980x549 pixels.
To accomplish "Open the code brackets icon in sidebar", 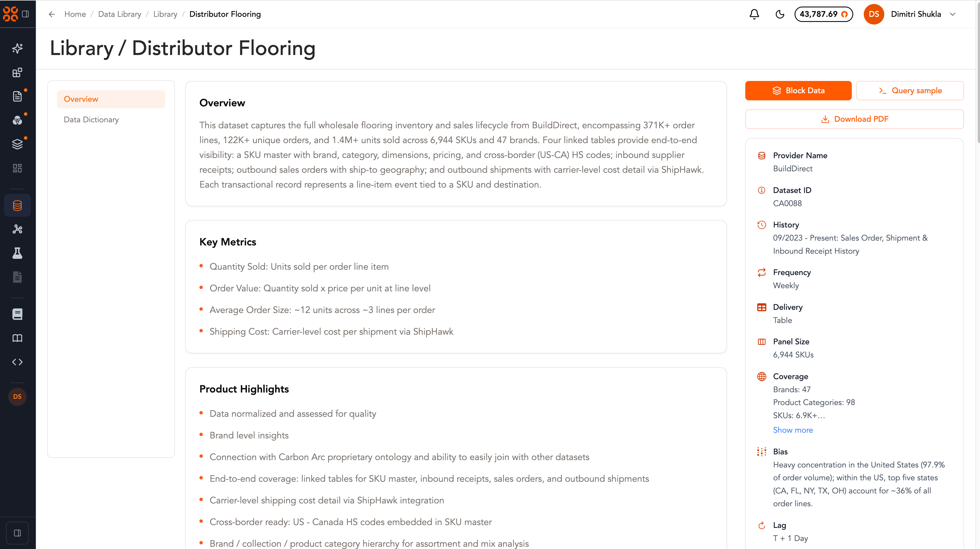I will [17, 362].
